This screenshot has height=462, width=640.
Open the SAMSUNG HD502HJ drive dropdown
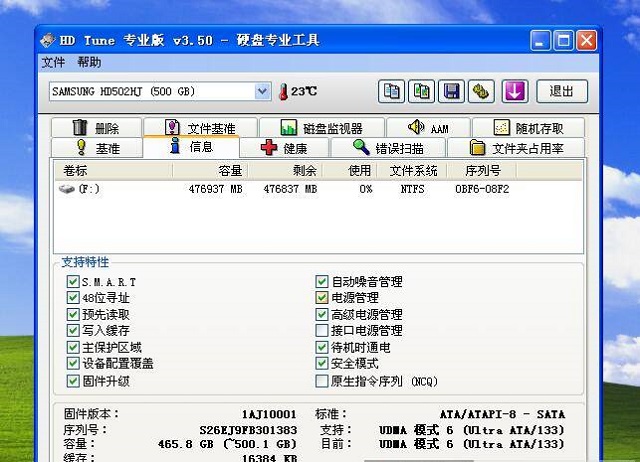click(x=262, y=91)
